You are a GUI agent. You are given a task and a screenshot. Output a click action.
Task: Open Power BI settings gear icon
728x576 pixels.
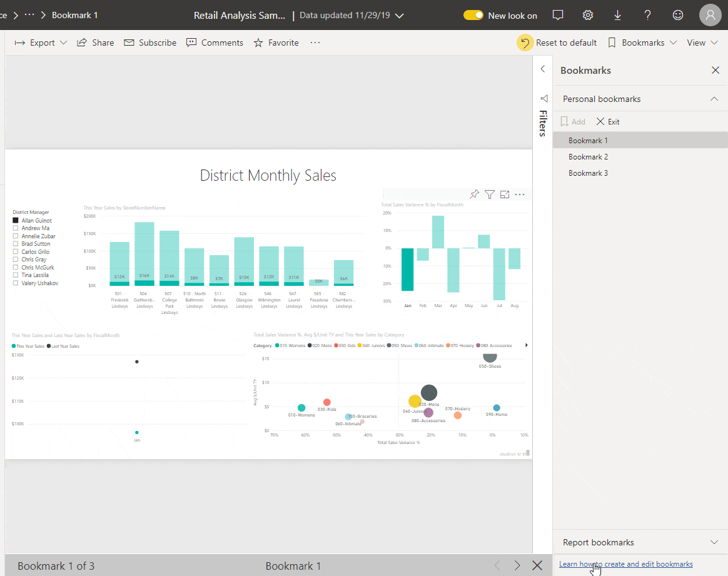587,15
